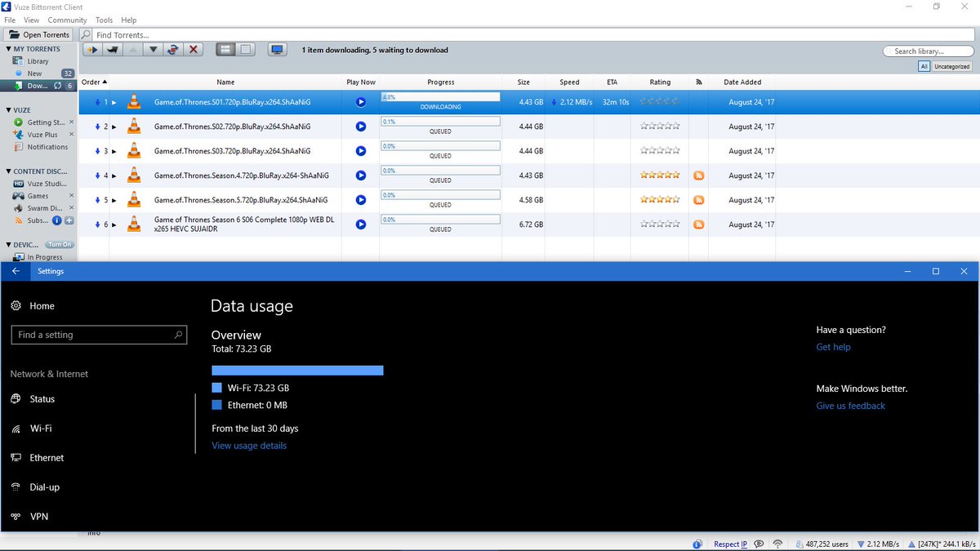Collapse the DEVICES sidebar section
This screenshot has width=980, height=551.
pos(8,245)
